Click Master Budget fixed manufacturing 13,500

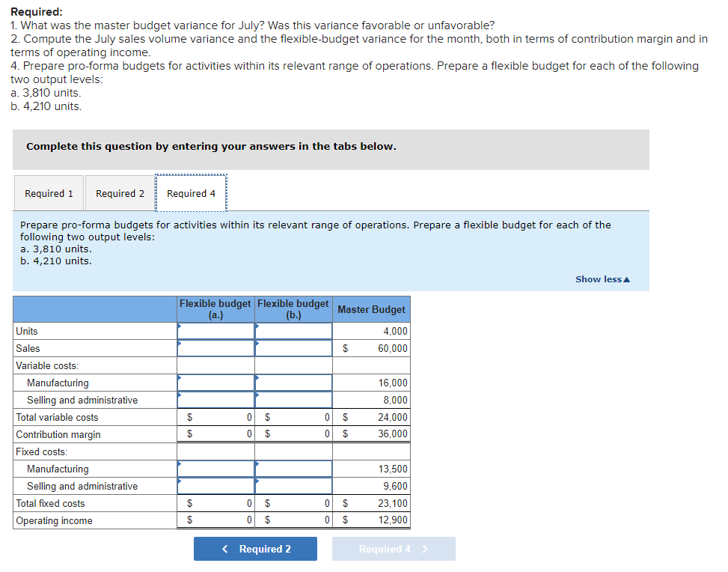[393, 469]
